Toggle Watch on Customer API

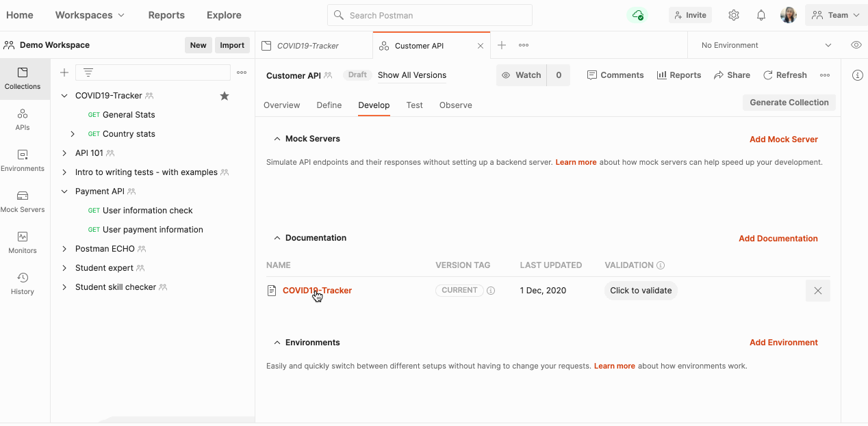point(522,75)
